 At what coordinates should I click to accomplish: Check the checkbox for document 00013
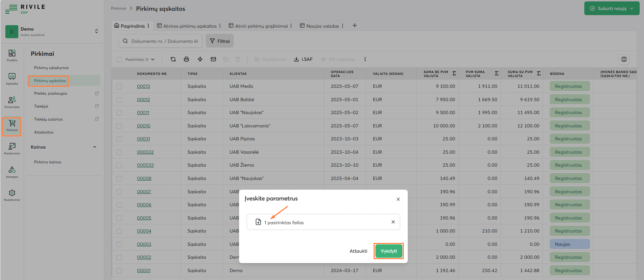pyautogui.click(x=119, y=86)
